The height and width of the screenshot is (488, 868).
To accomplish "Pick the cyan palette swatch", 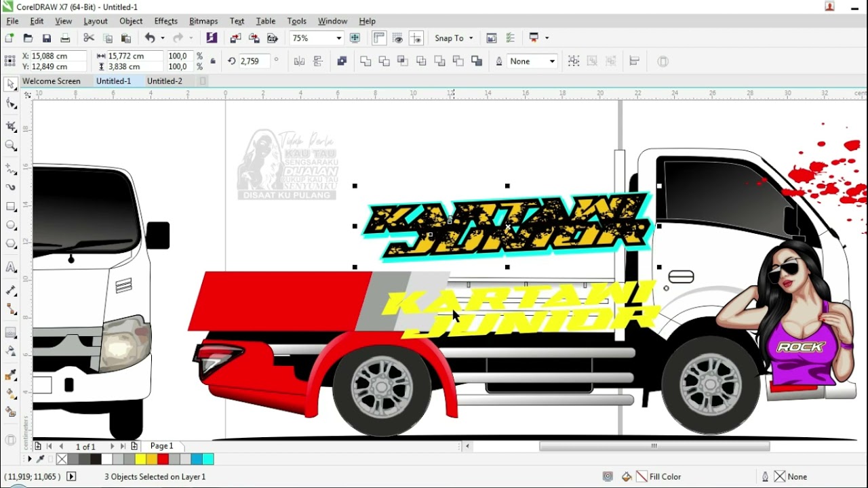I will 208,460.
